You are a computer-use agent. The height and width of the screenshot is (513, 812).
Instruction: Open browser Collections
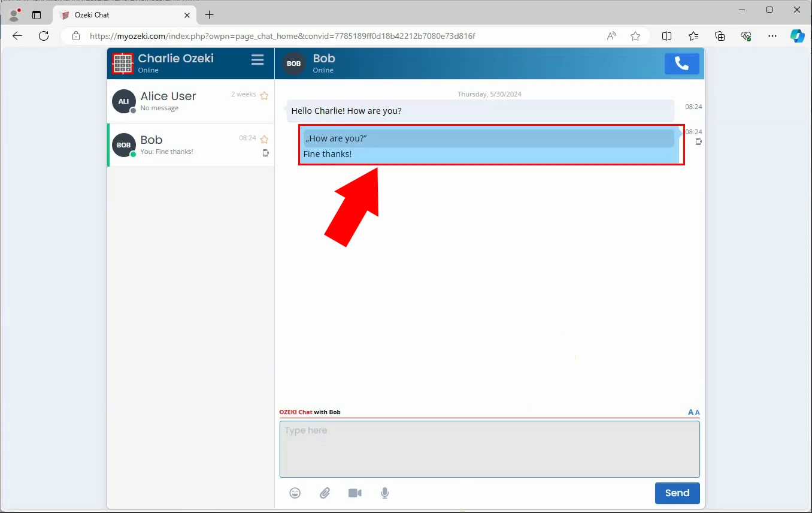[x=720, y=36]
